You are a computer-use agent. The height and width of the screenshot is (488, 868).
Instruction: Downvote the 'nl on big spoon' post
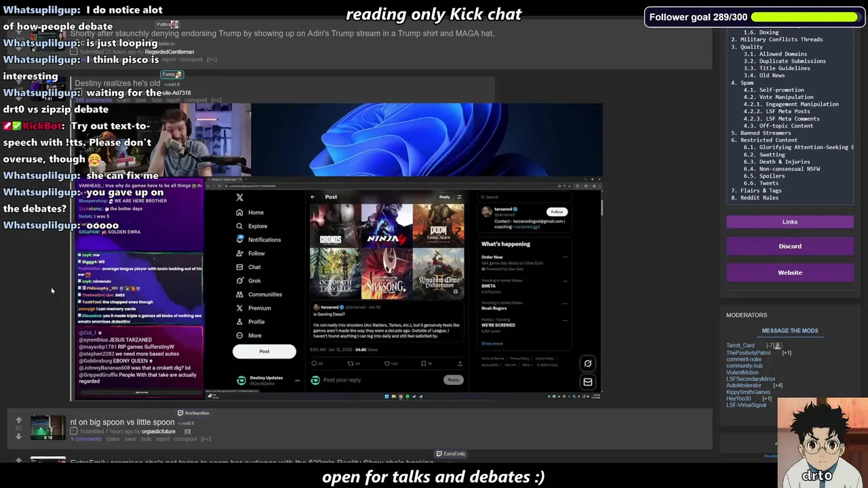coord(18,436)
